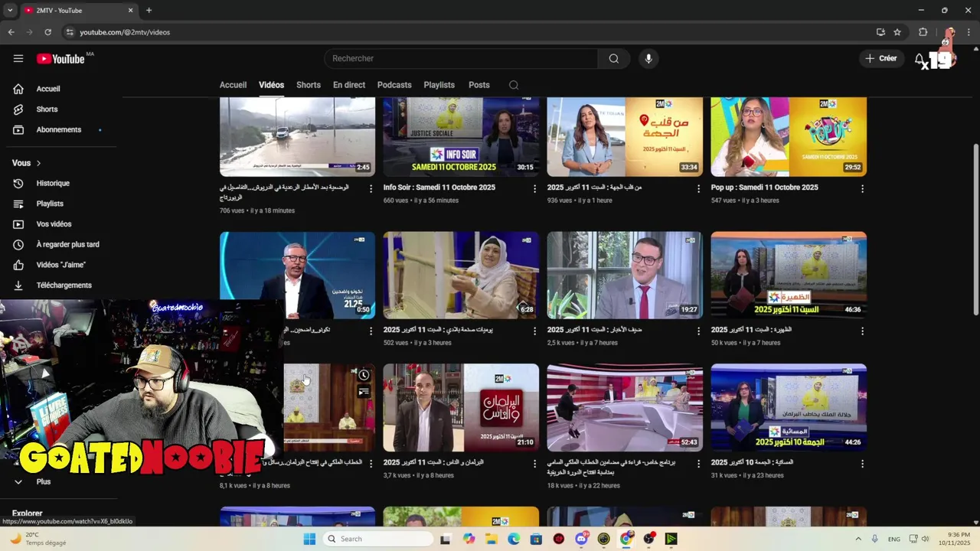Reload the page in Chrome
The image size is (980, 551).
coord(47,32)
